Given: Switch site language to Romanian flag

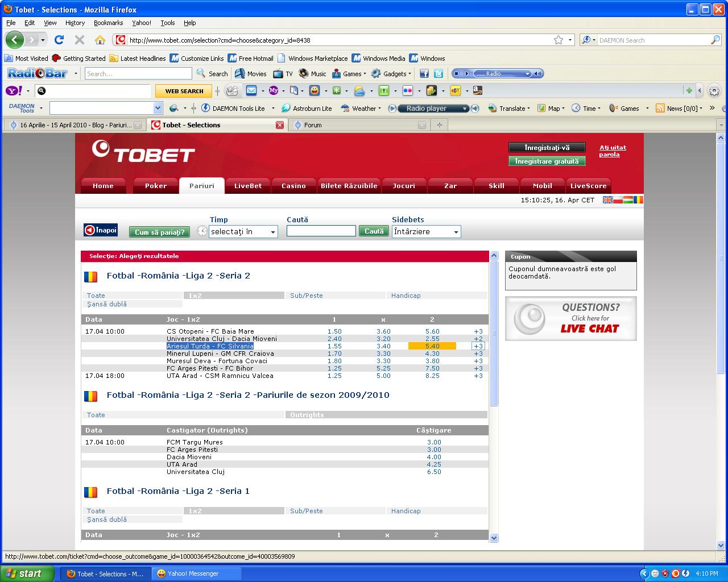Looking at the screenshot, I should (x=638, y=200).
